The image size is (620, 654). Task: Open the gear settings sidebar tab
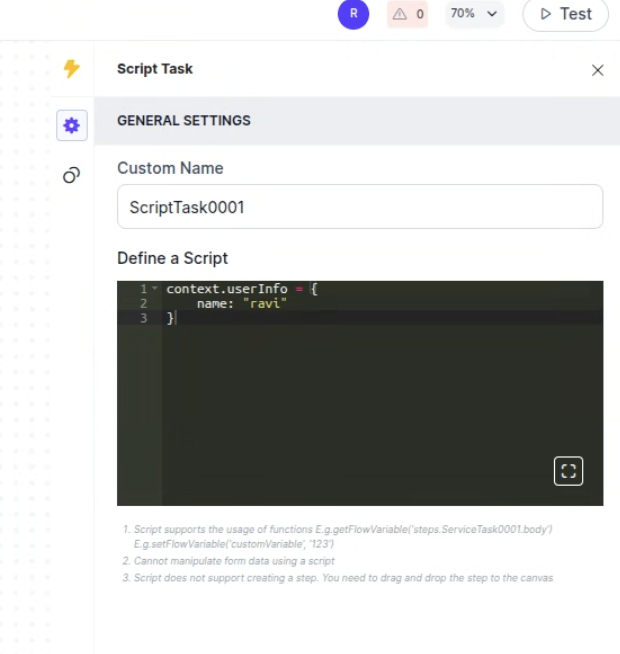(x=71, y=125)
